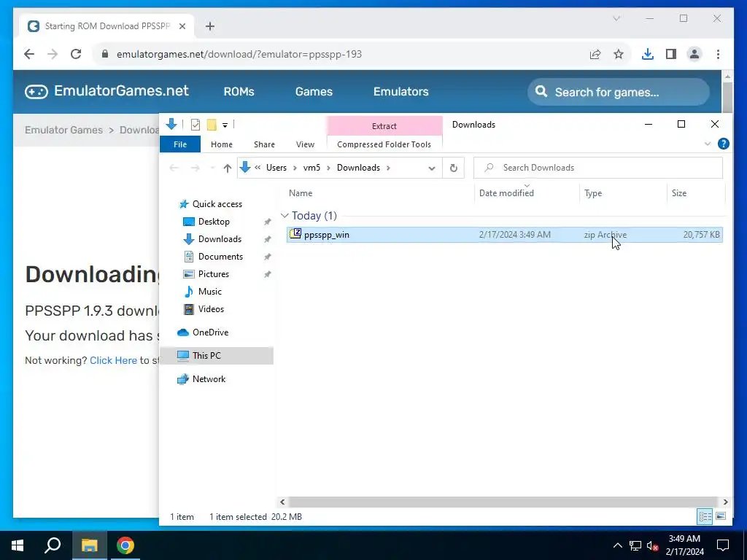Viewport: 747px width, 560px height.
Task: Switch to details view icon
Action: click(x=705, y=516)
